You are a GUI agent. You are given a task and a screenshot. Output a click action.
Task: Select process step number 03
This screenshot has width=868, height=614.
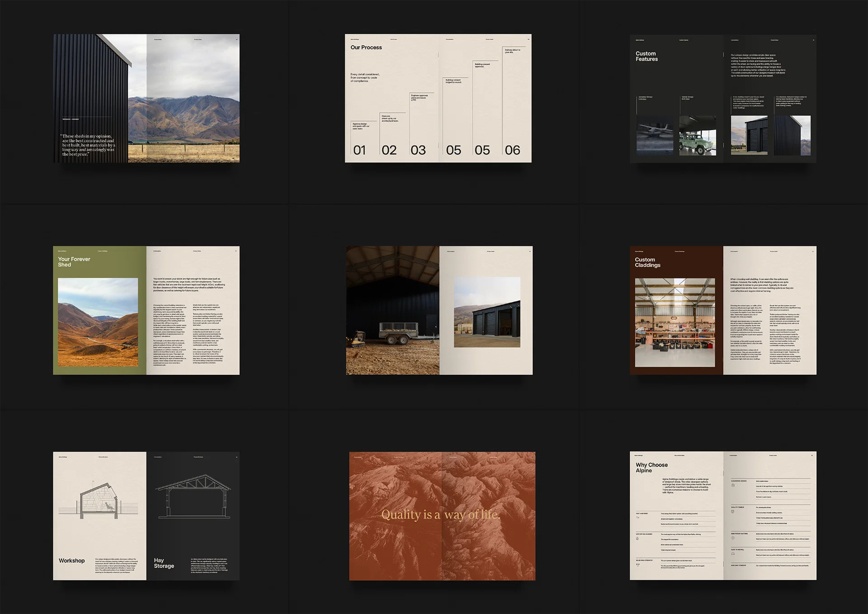[418, 150]
